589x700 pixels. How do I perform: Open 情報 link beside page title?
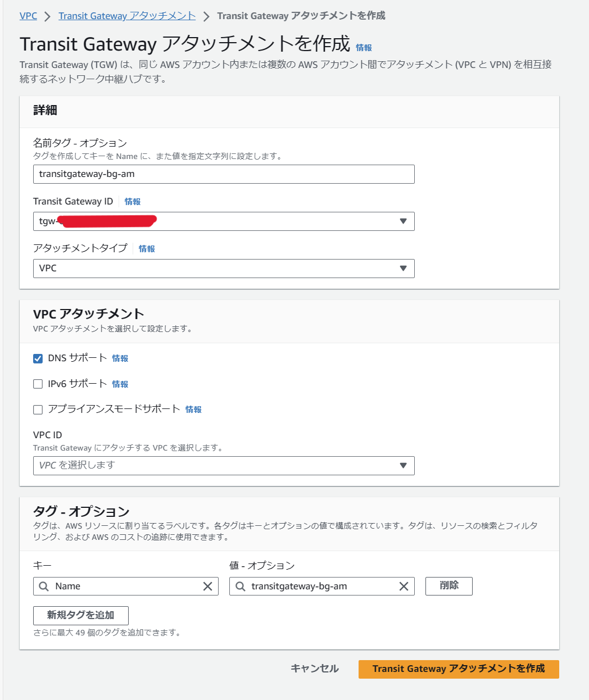(x=364, y=48)
